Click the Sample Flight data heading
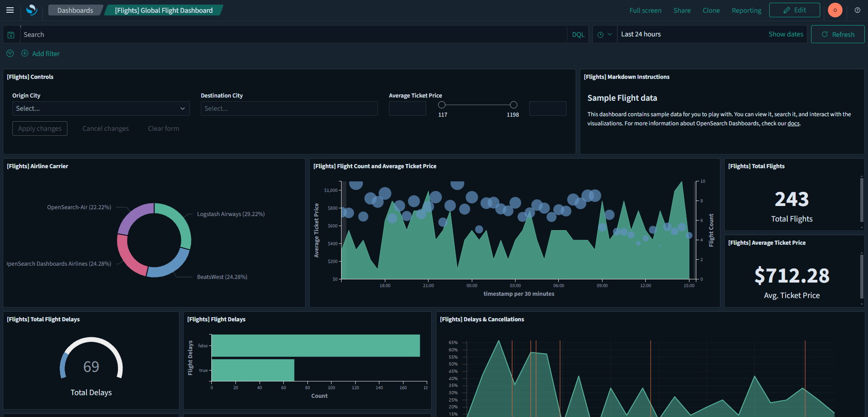Image resolution: width=868 pixels, height=417 pixels. tap(622, 98)
